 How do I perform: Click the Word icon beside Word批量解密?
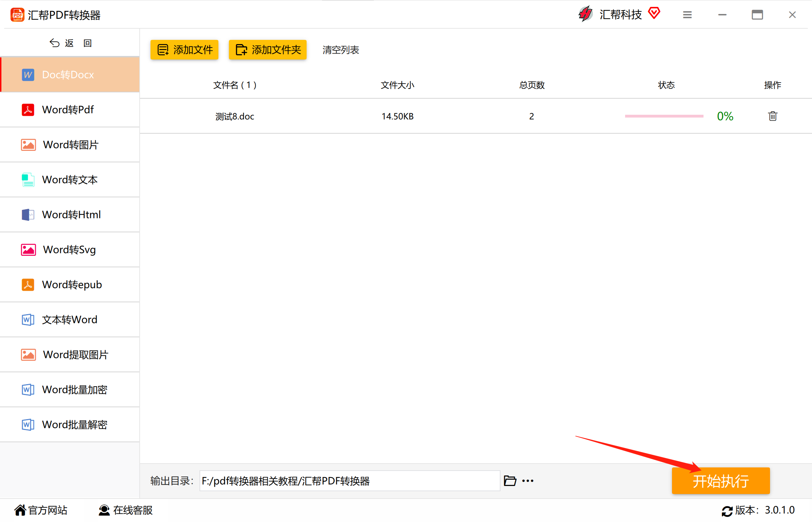(28, 425)
